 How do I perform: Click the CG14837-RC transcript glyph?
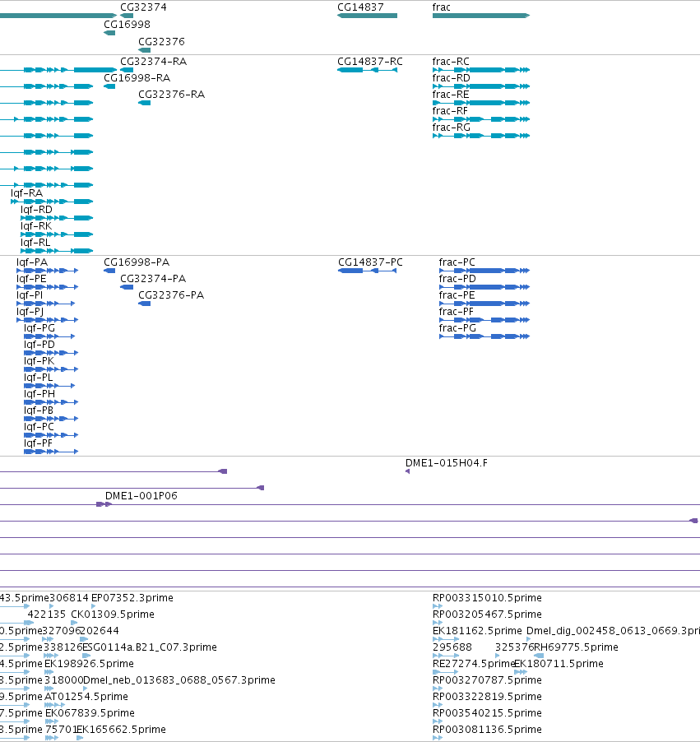(368, 70)
